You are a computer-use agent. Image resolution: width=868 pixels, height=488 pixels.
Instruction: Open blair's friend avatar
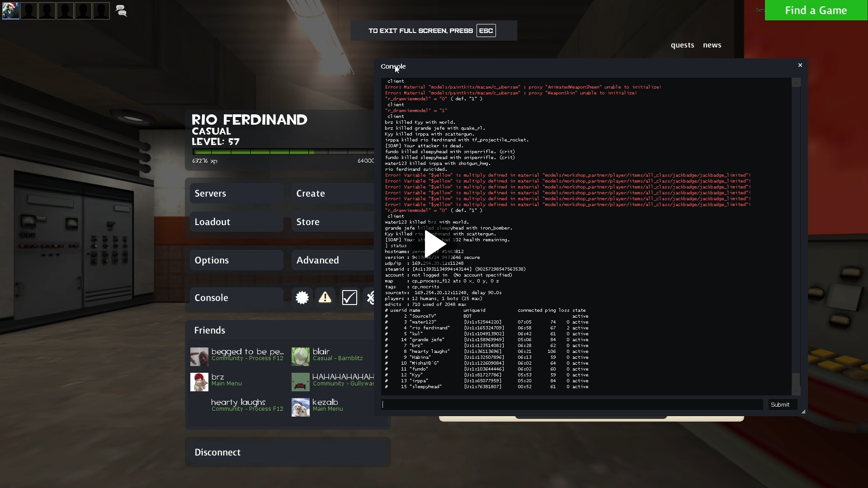[x=300, y=357]
